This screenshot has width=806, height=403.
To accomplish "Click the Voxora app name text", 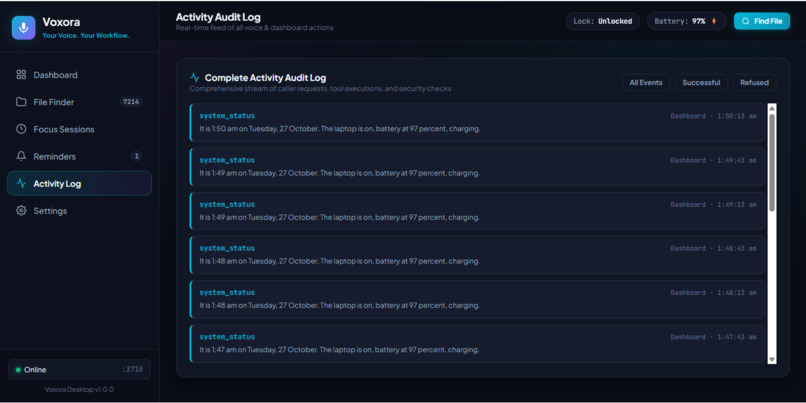I will (61, 22).
